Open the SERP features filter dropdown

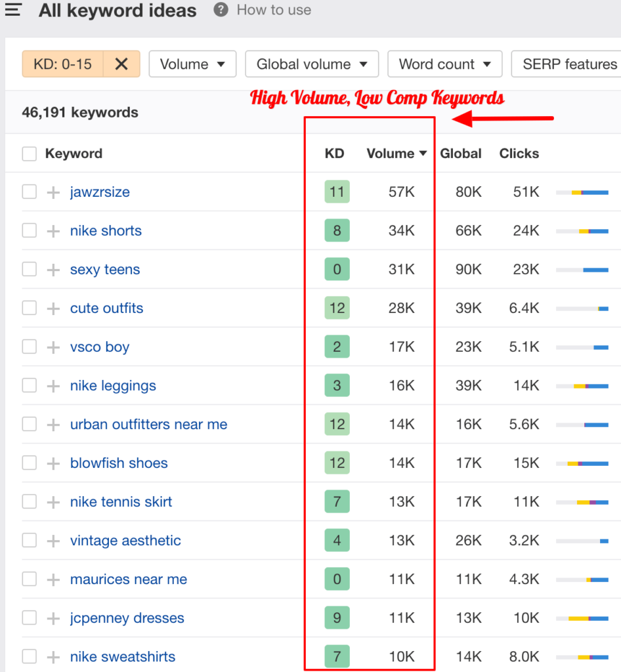point(566,64)
